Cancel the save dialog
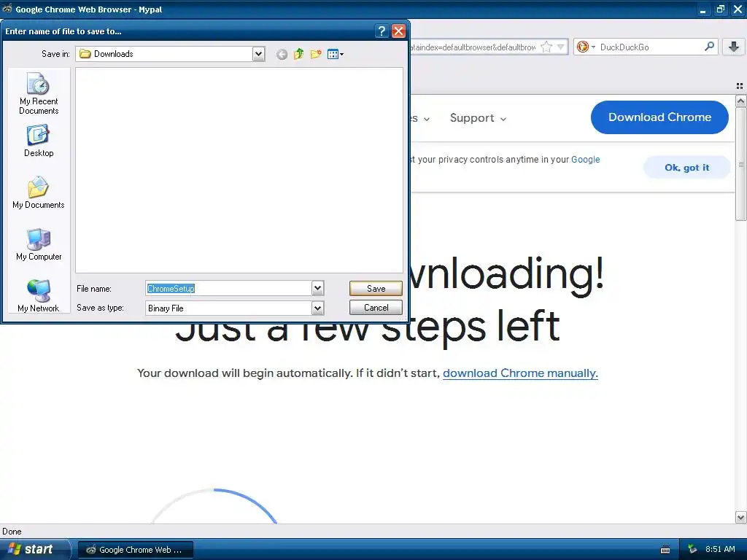The image size is (747, 560). [376, 308]
